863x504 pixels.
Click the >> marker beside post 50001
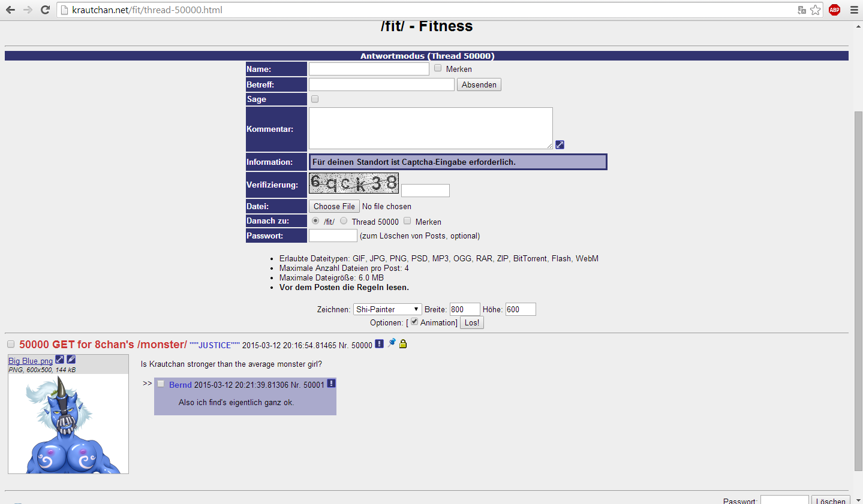click(x=148, y=383)
